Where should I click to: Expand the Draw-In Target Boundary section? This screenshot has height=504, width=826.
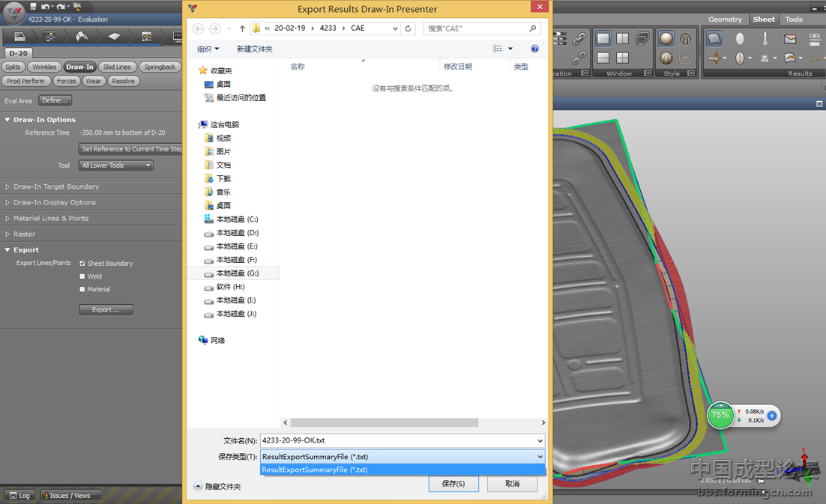[55, 186]
